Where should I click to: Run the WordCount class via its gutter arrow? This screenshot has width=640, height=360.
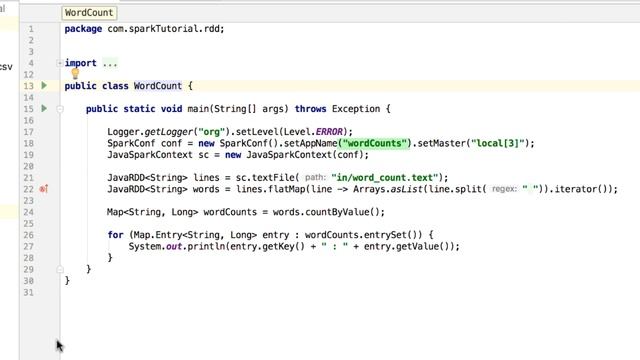[44, 86]
